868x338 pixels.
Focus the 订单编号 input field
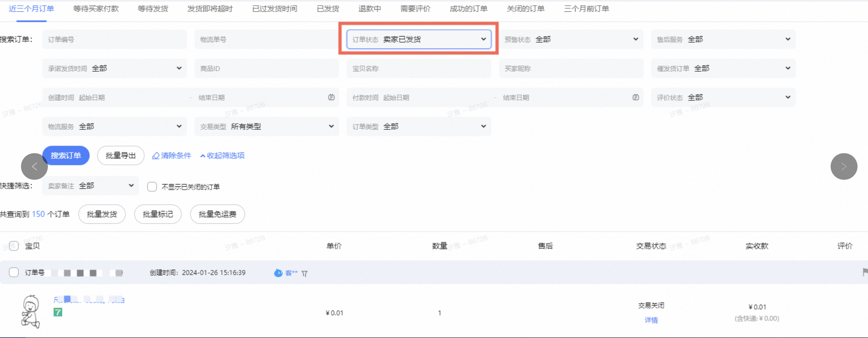pos(115,40)
